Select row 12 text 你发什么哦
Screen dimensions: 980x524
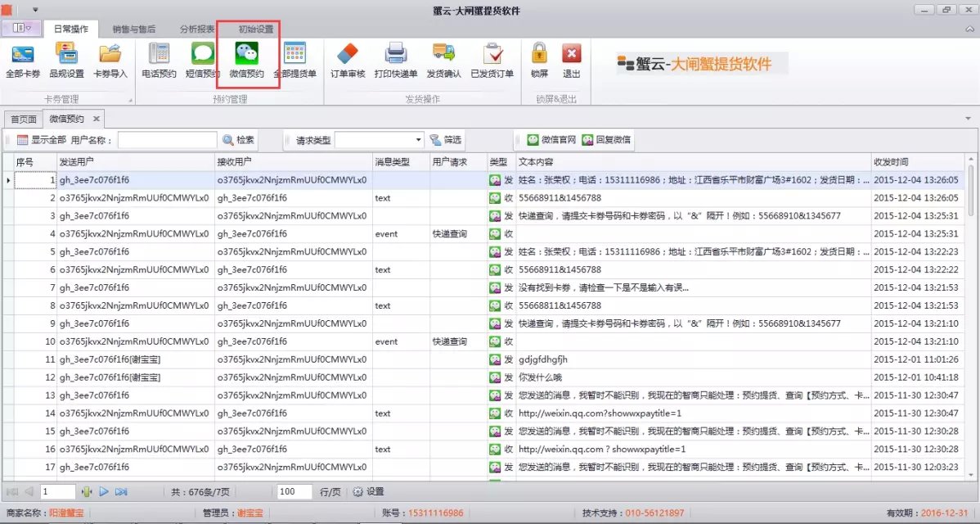(x=541, y=377)
